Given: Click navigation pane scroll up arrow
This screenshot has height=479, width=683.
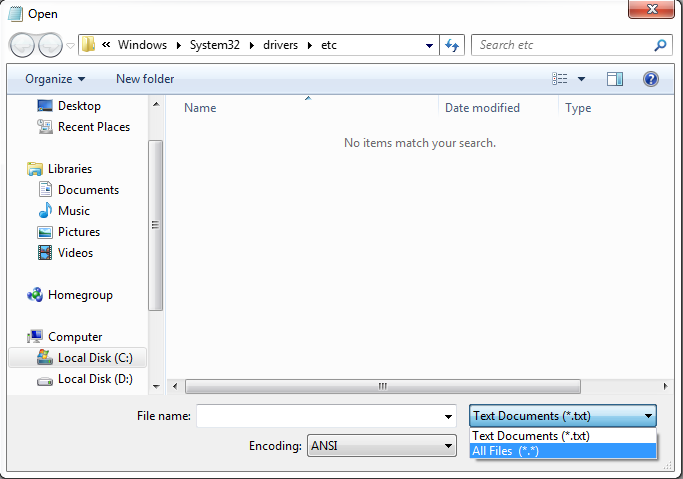Looking at the screenshot, I should (x=156, y=105).
